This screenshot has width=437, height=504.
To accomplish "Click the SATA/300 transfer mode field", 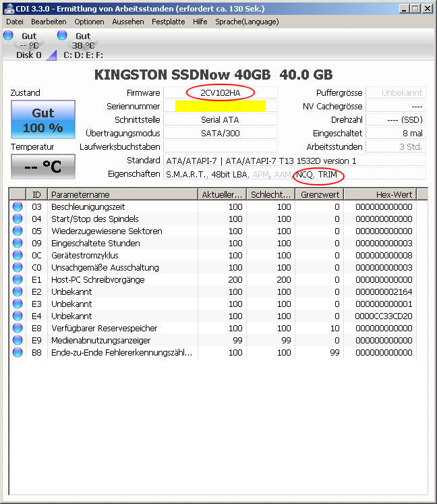I will point(221,134).
